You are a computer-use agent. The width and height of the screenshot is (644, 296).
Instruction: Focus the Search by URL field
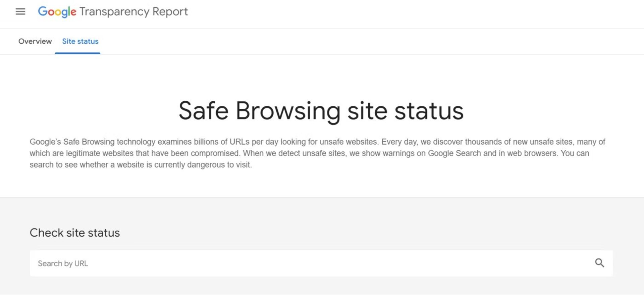click(x=302, y=263)
